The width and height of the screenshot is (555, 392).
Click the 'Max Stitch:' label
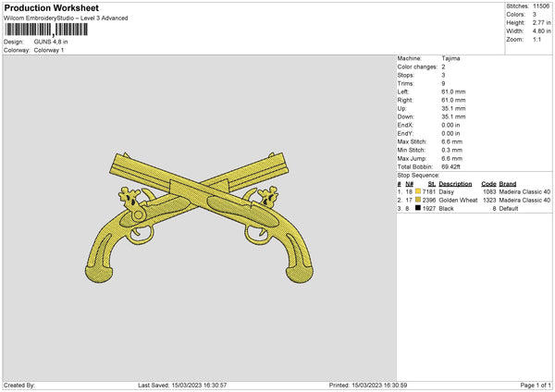(412, 141)
